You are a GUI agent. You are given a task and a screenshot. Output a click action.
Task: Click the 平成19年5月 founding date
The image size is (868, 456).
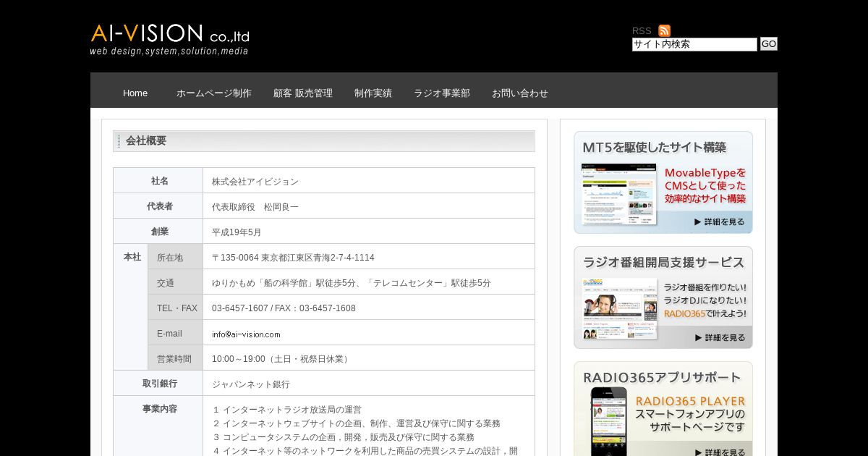tap(237, 232)
